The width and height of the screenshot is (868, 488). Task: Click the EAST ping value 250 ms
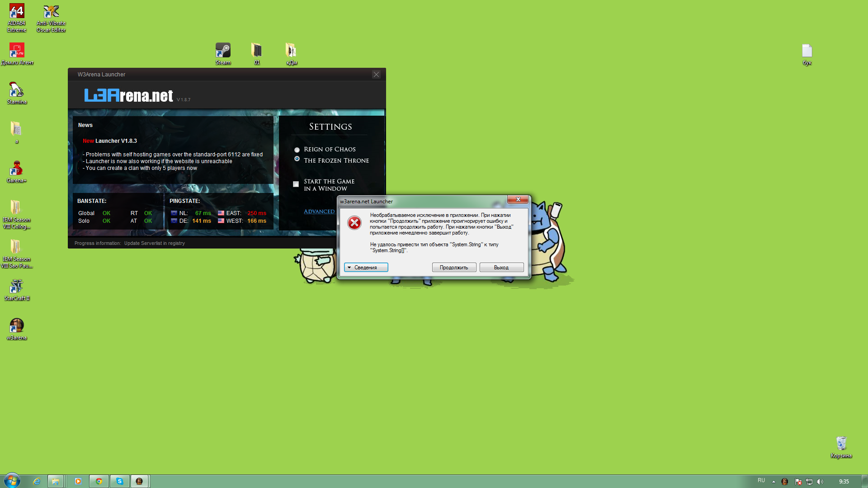pyautogui.click(x=257, y=213)
